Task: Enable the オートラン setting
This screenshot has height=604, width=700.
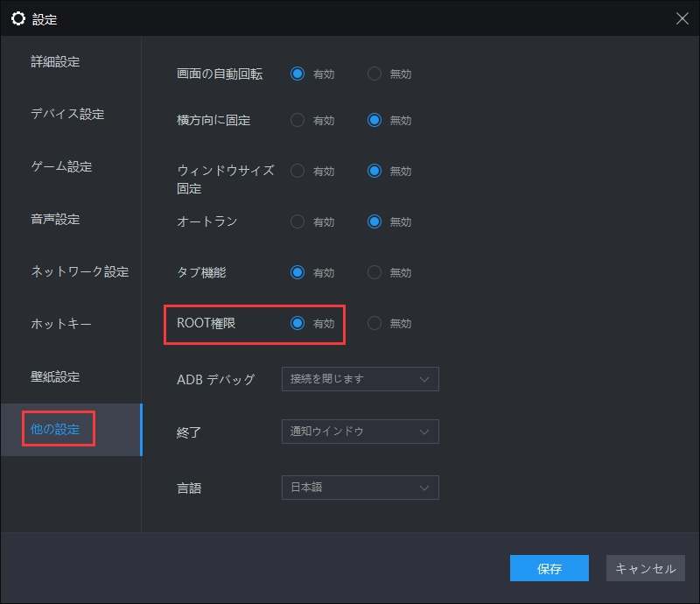Action: coord(297,221)
